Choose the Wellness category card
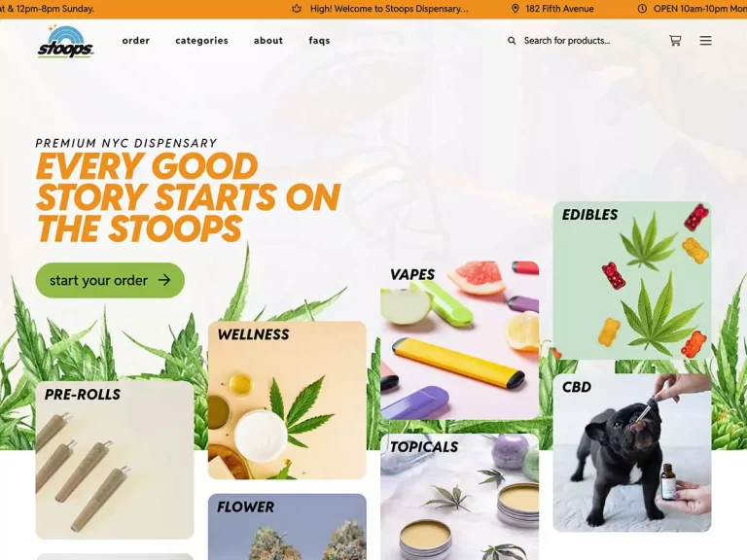Image resolution: width=747 pixels, height=560 pixels. 287,400
